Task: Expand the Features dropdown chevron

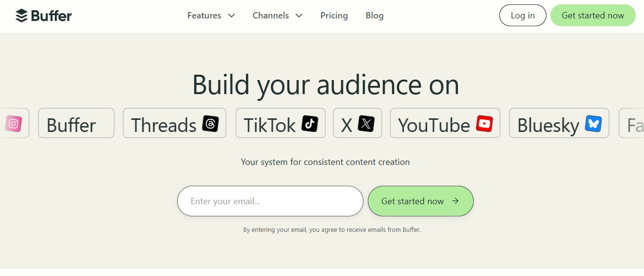Action: point(231,16)
